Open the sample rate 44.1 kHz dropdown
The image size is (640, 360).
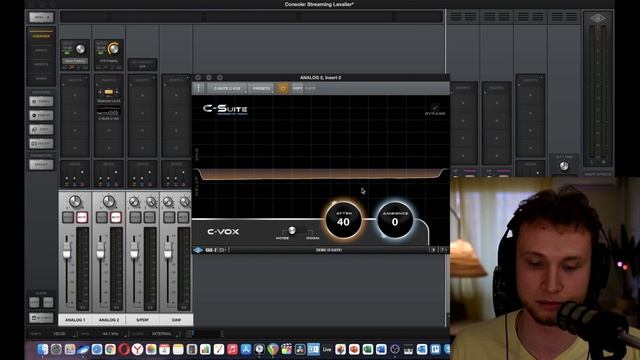111,334
